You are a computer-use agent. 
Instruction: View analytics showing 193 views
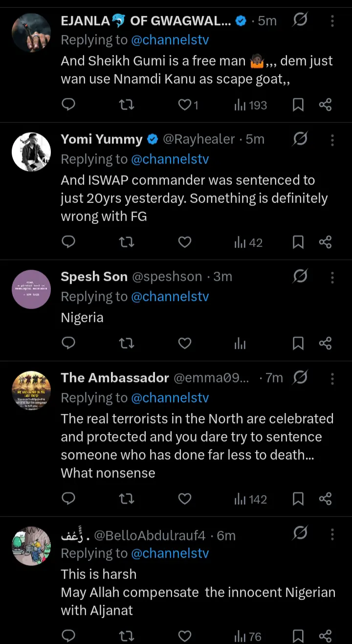250,105
